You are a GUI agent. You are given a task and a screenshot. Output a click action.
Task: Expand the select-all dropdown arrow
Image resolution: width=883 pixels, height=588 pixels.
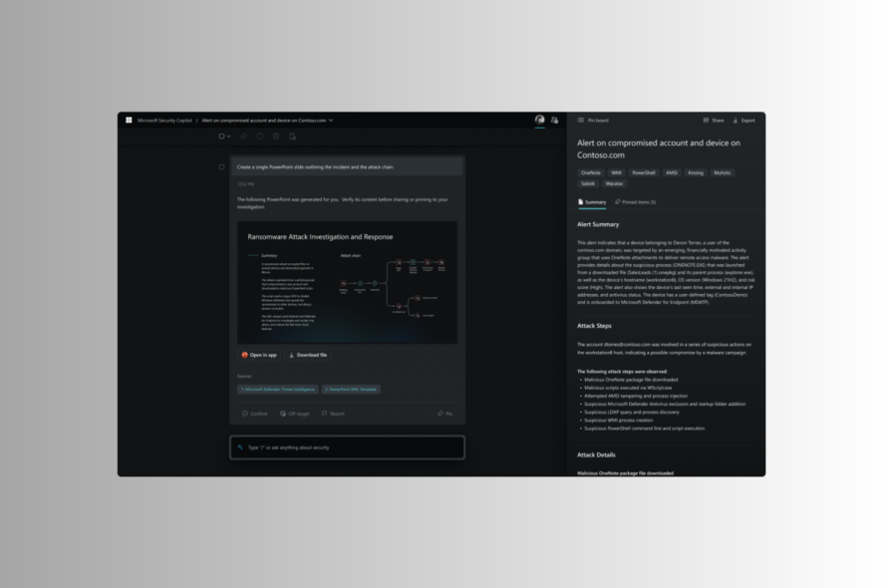pyautogui.click(x=228, y=137)
